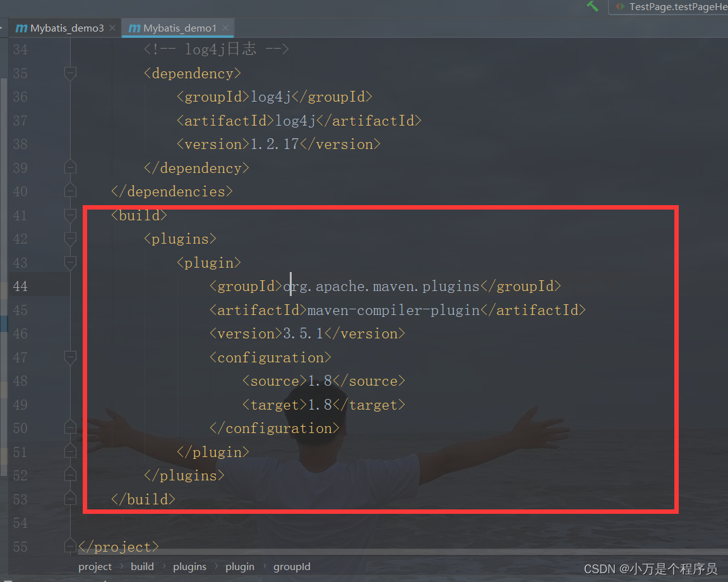Collapse the log4j dependency block at line 35
The height and width of the screenshot is (582, 728).
pos(70,73)
